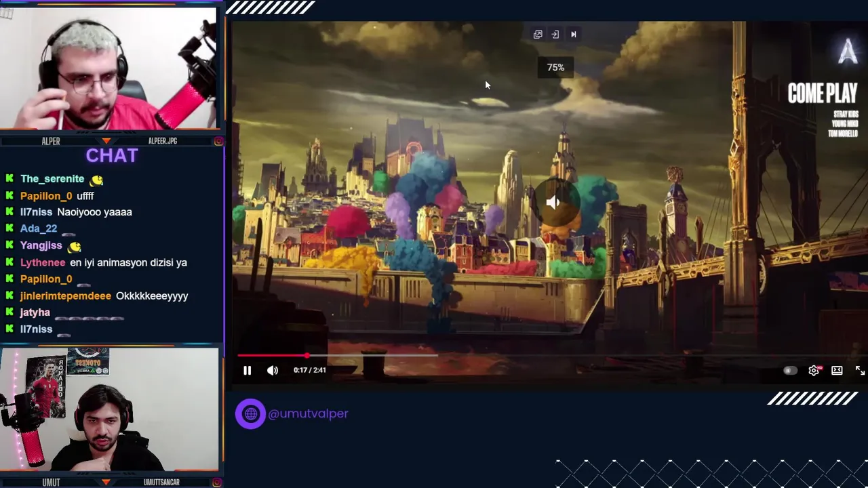This screenshot has height=488, width=868.
Task: Click the pop-out window icon above video
Action: coord(538,34)
